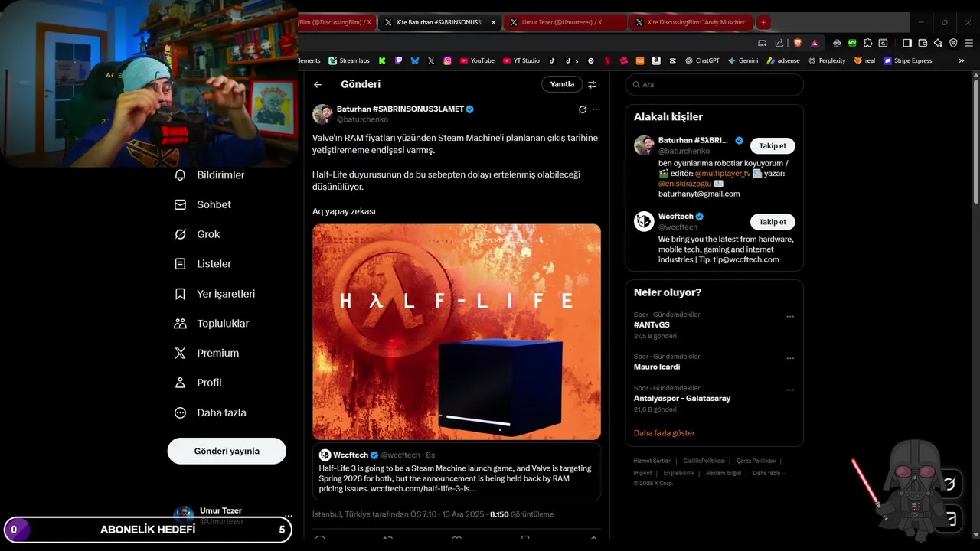Open the @eniskirazoglu mention link
The image size is (980, 551).
point(684,184)
